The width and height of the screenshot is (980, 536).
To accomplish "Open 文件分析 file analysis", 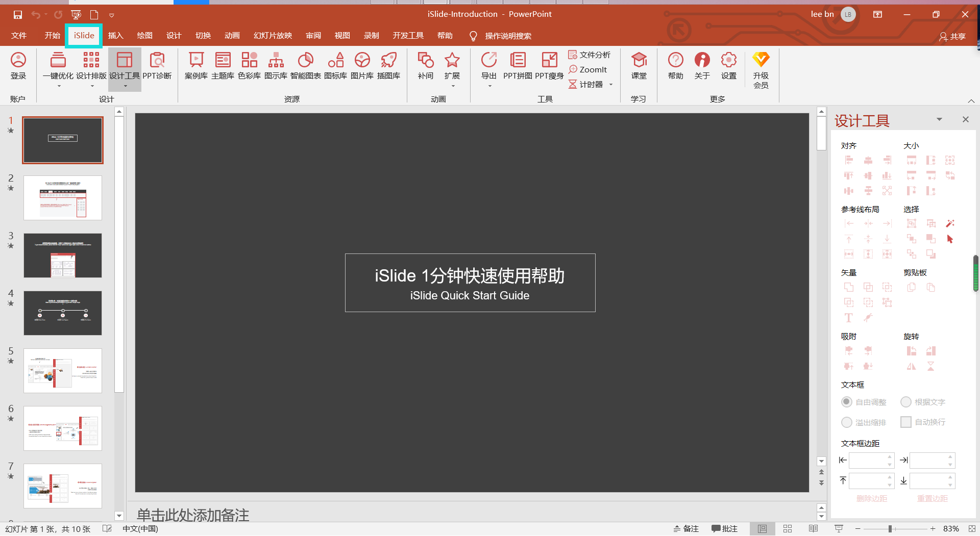I will pos(589,55).
